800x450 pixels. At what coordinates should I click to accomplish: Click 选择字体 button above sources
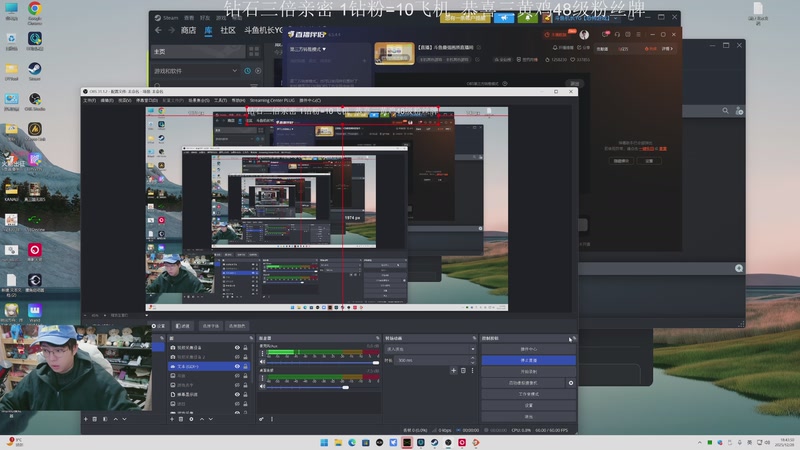pyautogui.click(x=211, y=326)
